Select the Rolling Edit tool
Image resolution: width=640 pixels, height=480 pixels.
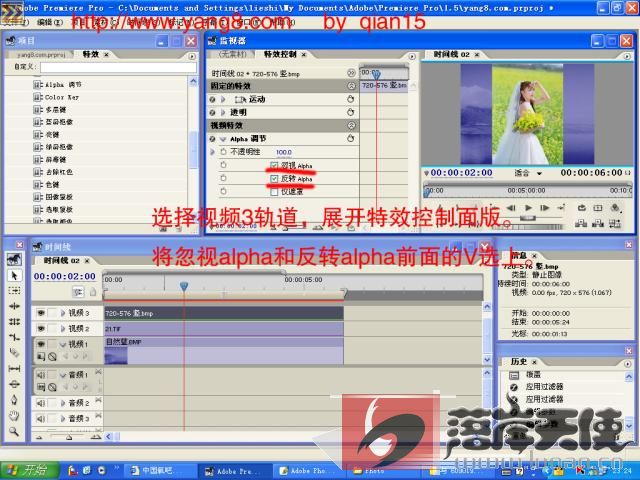click(14, 322)
